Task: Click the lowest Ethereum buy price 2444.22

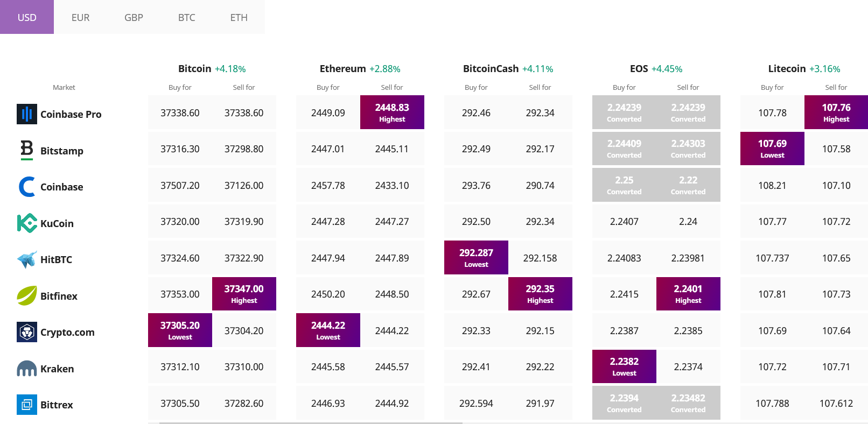Action: [328, 330]
